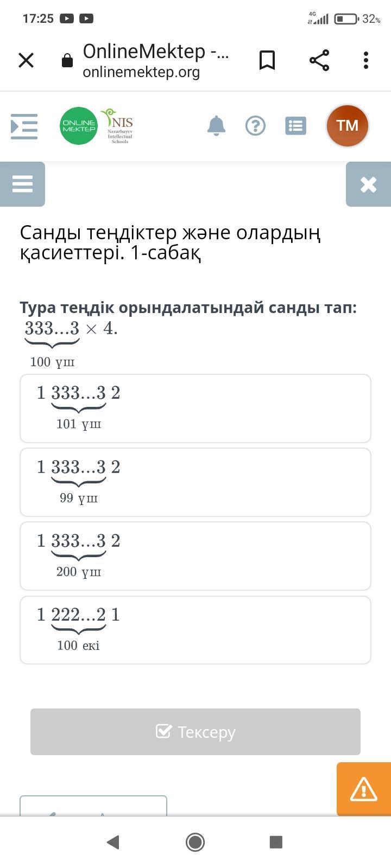The width and height of the screenshot is (391, 868).
Task: Select the answer with 99 threes
Action: click(195, 482)
